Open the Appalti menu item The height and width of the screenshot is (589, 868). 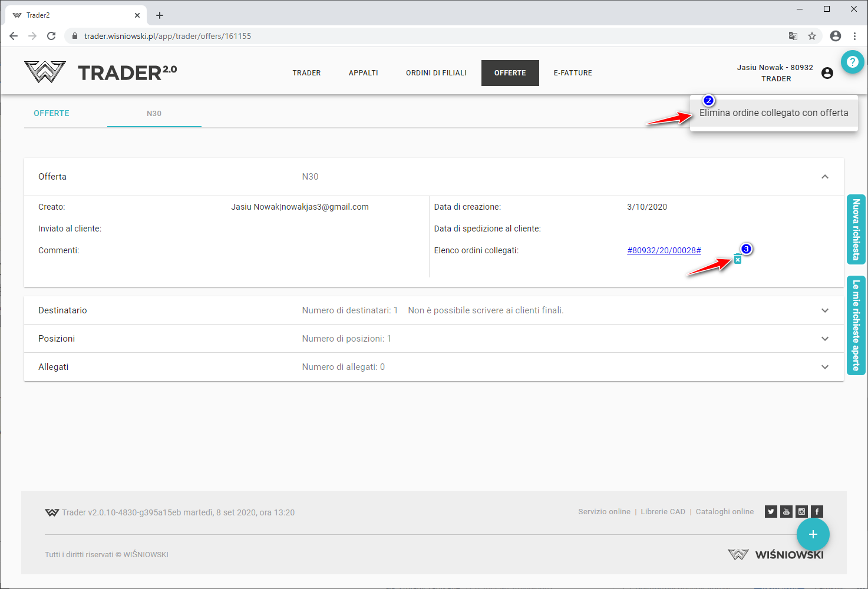point(363,73)
